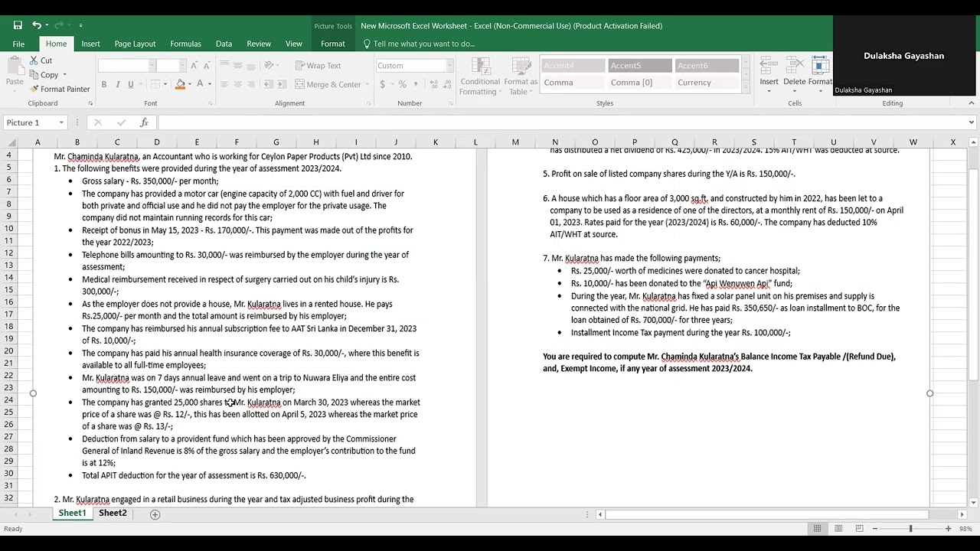Click the Borders icon
Image resolution: width=980 pixels, height=551 pixels.
(155, 84)
